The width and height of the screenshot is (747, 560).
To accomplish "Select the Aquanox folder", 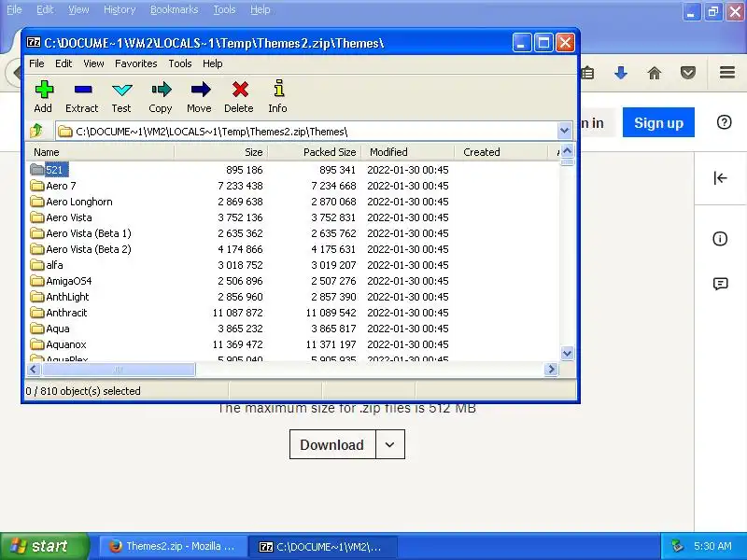I will click(58, 344).
